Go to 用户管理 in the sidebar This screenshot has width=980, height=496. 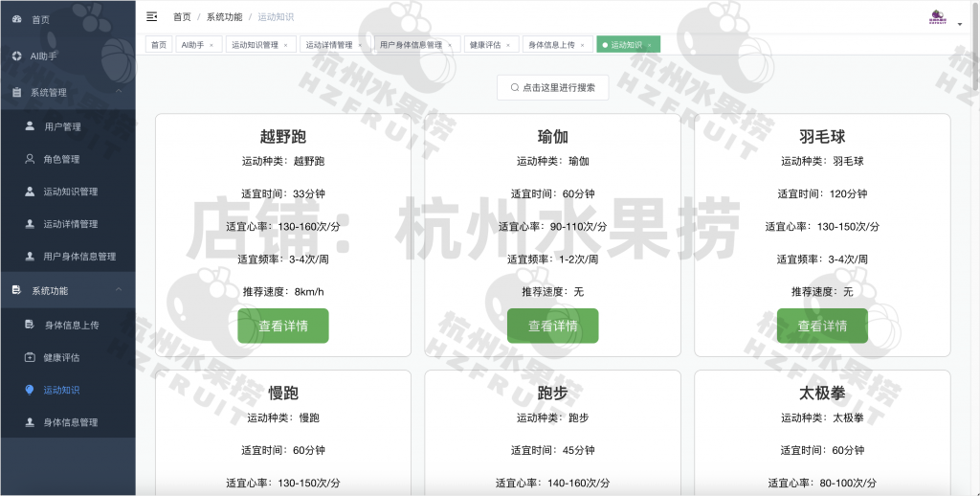coord(68,126)
